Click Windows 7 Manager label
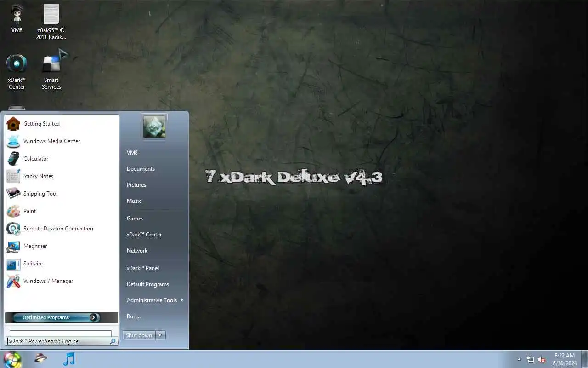This screenshot has width=588, height=368. tap(48, 281)
